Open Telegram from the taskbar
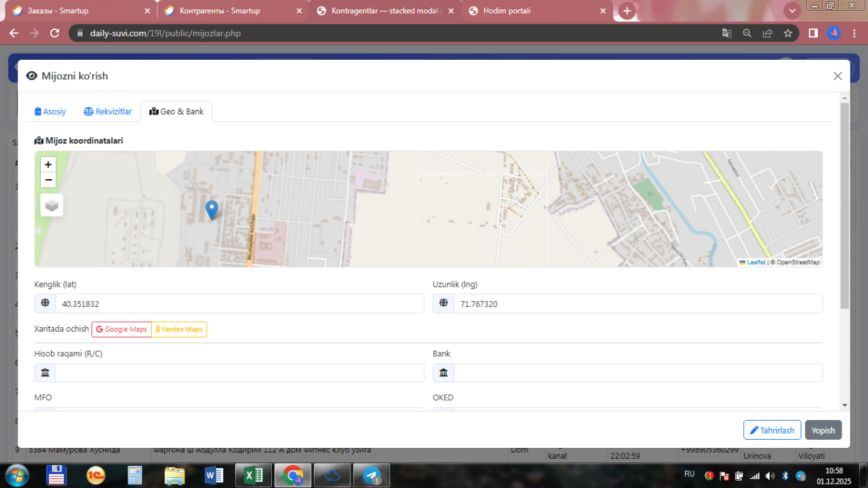The width and height of the screenshot is (868, 488). point(371,475)
